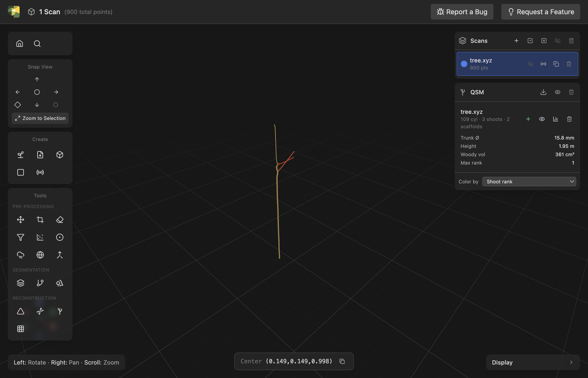The height and width of the screenshot is (378, 588).
Task: Select the circle-dot tool in Pre-processing
Action: [60, 237]
